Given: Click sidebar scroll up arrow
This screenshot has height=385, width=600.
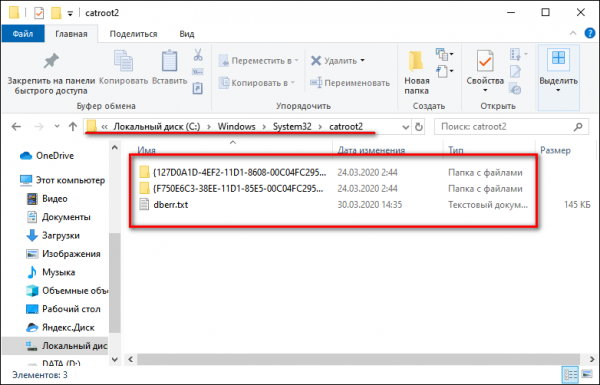Looking at the screenshot, I should (x=114, y=147).
